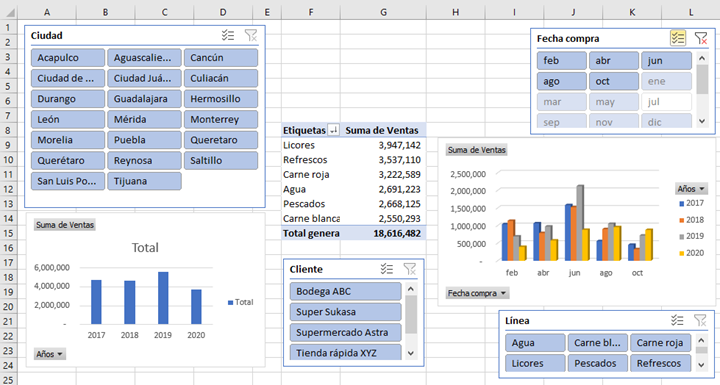Select jun month button
Viewport: 720px width, 385px height.
click(666, 61)
